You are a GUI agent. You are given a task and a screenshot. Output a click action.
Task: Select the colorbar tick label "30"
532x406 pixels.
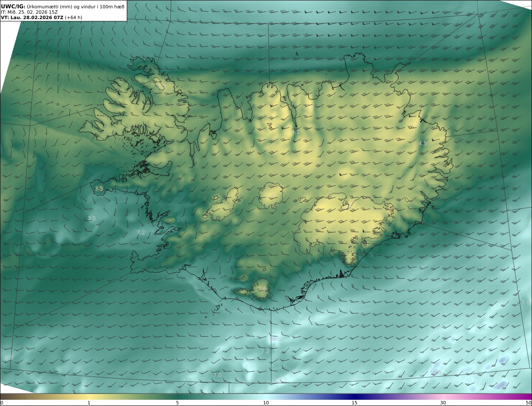(x=443, y=403)
